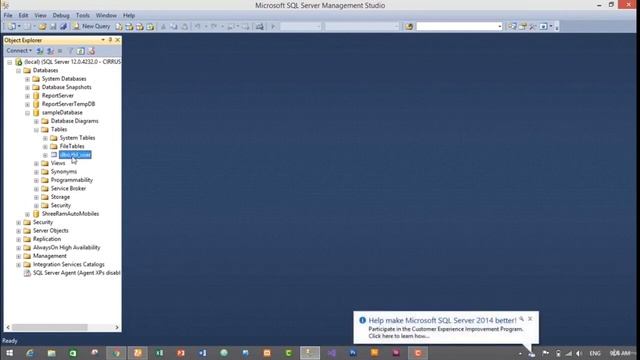Click the last Object Explorer toolbar icon, right of Refresh
This screenshot has height=360, width=640.
(x=91, y=51)
